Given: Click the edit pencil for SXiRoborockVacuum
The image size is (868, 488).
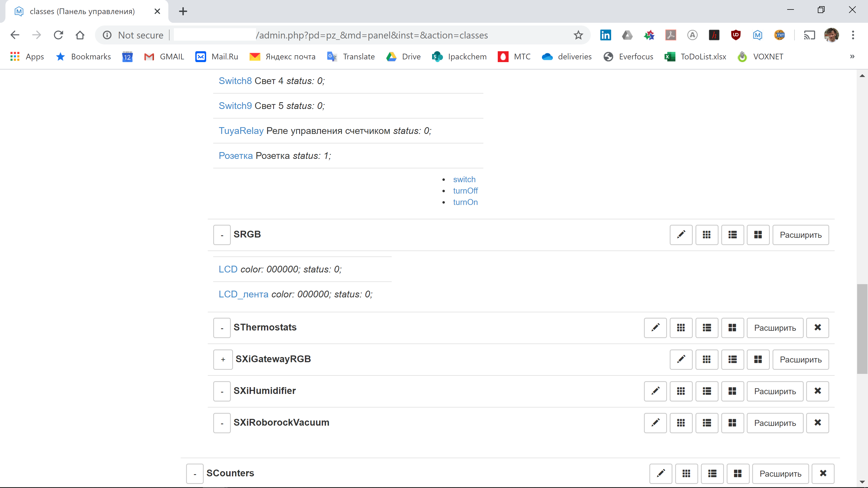Looking at the screenshot, I should (655, 423).
